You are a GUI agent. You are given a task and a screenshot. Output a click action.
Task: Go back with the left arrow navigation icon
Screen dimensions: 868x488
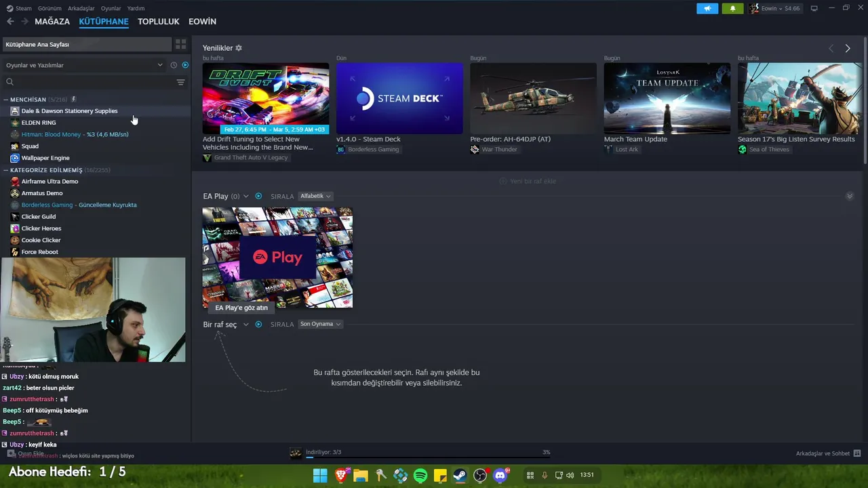[x=10, y=22]
